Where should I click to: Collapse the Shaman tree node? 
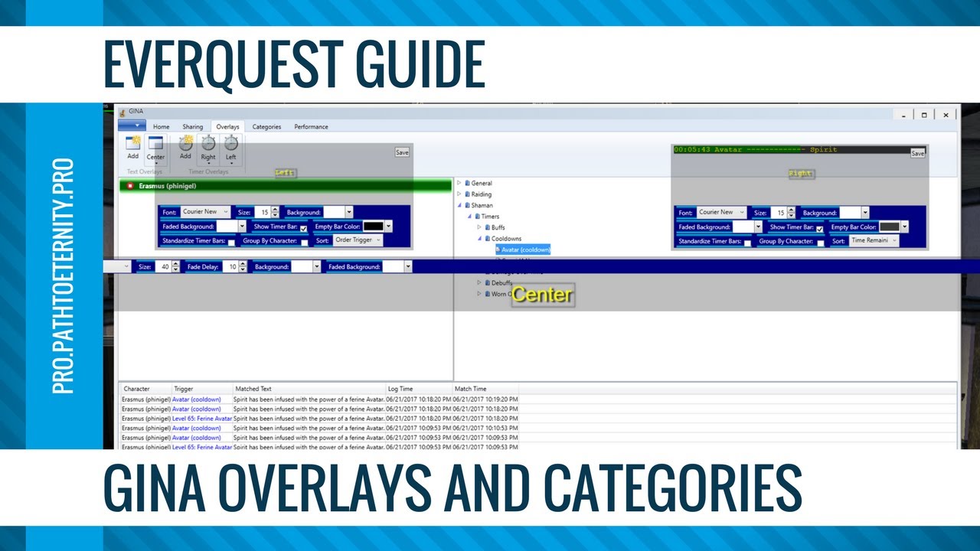[x=459, y=205]
